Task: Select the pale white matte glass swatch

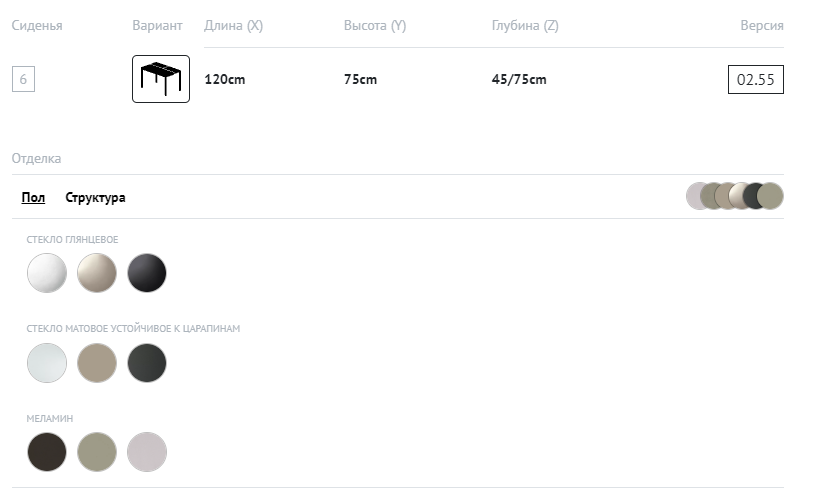Action: pos(47,363)
